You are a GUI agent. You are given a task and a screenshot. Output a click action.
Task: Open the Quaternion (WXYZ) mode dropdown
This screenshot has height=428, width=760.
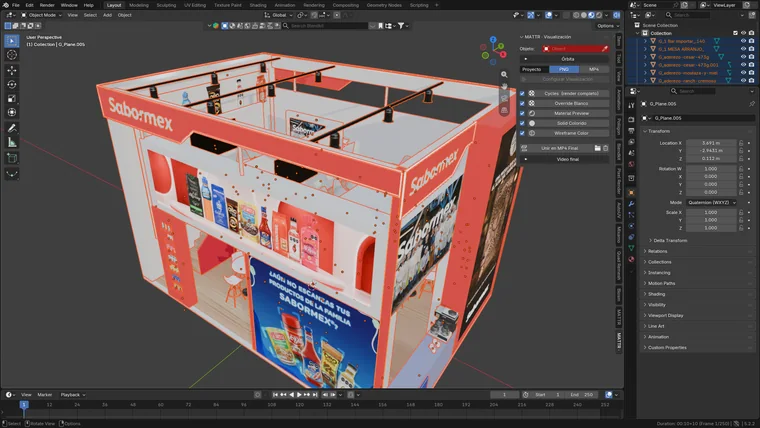pyautogui.click(x=712, y=203)
